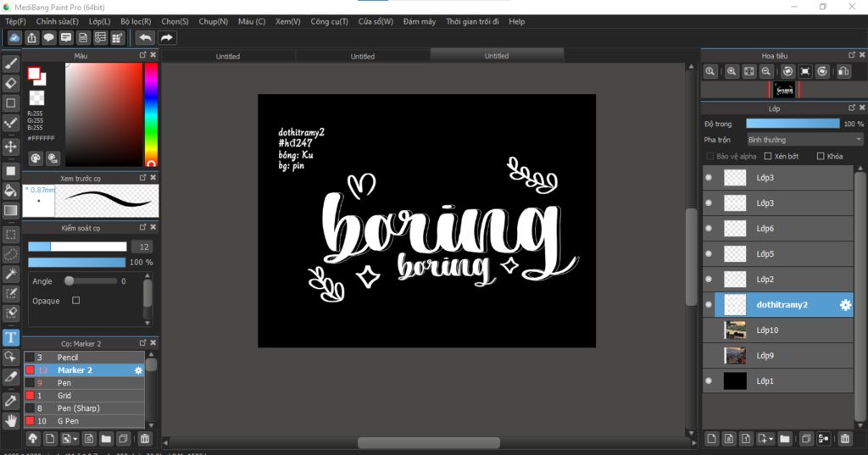Toggle the Bảo vệ alpha checkbox
Image resolution: width=868 pixels, height=455 pixels.
(x=709, y=156)
